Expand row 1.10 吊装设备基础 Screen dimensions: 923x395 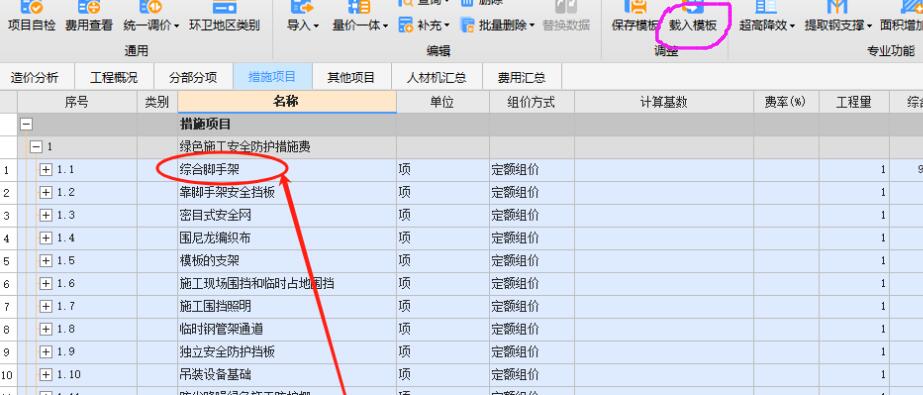[x=46, y=374]
